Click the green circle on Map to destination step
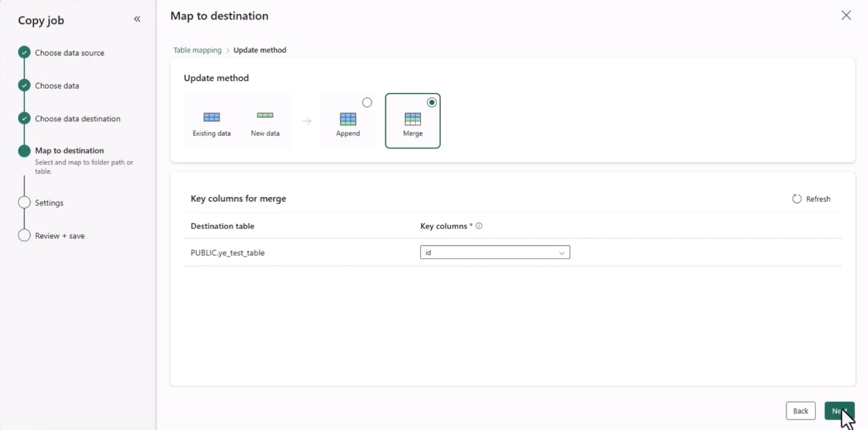The image size is (868, 430). point(24,150)
